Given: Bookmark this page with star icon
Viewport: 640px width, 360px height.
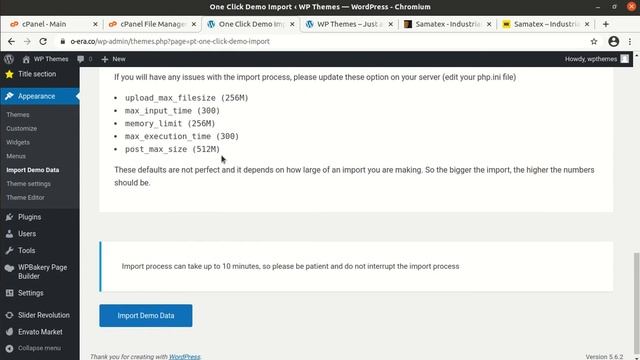Looking at the screenshot, I should coord(594,41).
